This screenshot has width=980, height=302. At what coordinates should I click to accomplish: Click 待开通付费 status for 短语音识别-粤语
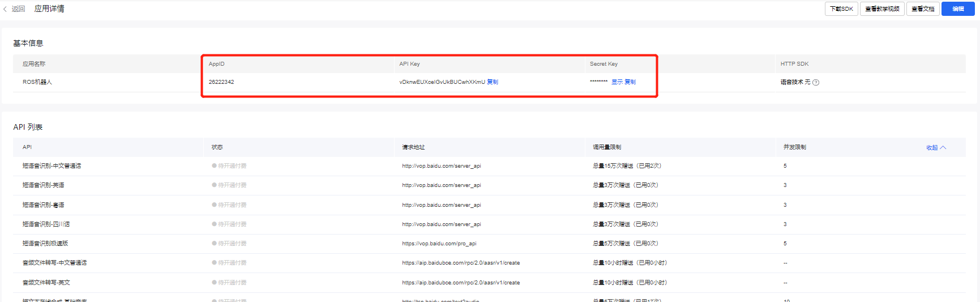tap(232, 205)
